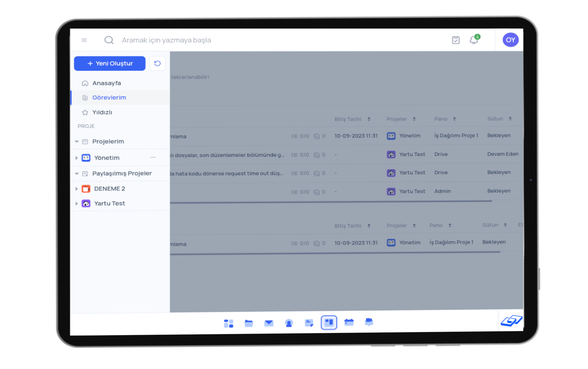This screenshot has width=588, height=369.
Task: Collapse the Projelerim section
Action: point(77,142)
